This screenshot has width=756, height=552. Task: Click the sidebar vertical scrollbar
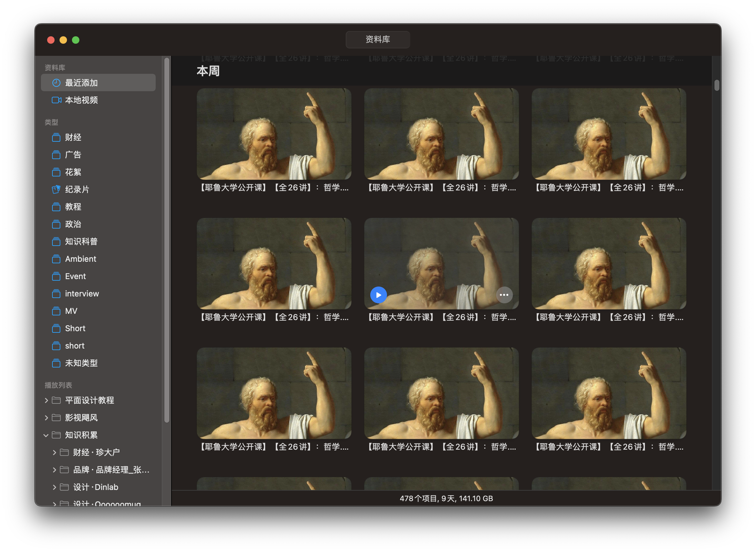[x=167, y=241]
